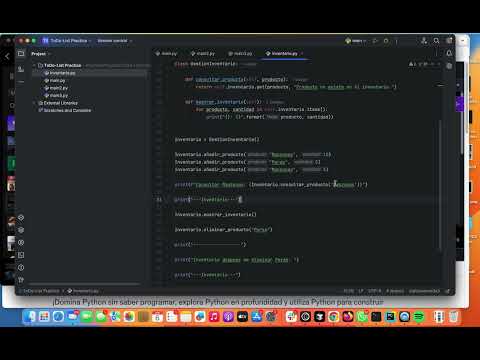Click line 31 in the editor gutter
Viewport: 480px width, 360px height.
[159, 200]
